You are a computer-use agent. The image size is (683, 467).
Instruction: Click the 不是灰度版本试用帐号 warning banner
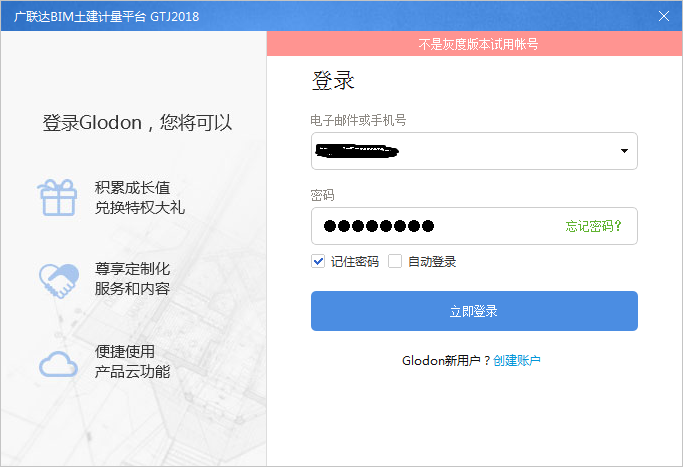click(474, 44)
